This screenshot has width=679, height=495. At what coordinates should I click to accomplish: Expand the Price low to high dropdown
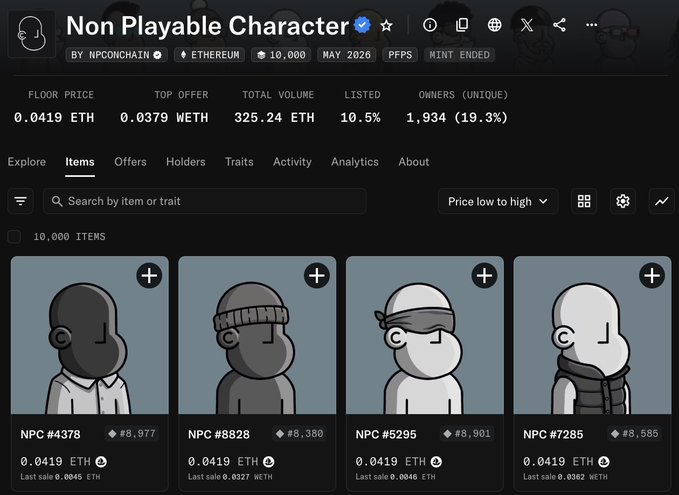(x=498, y=201)
